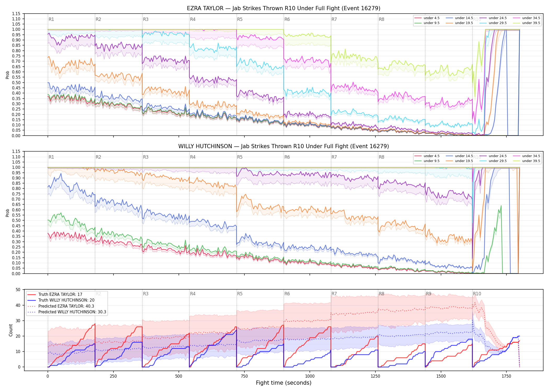Pick 'under 9.5' legend entry in Willy Hutchinson chart

[x=427, y=161]
